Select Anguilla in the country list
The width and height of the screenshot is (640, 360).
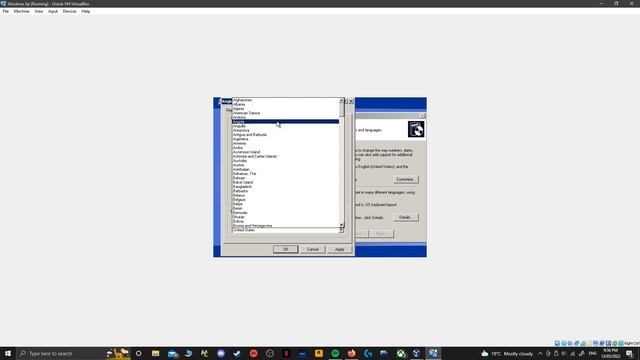285,126
